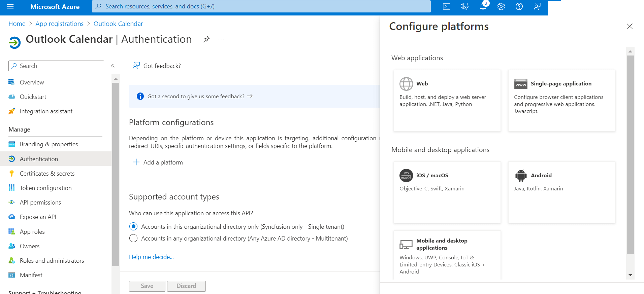The image size is (644, 294).
Task: Choose the Single-page application platform tile
Action: (x=561, y=101)
